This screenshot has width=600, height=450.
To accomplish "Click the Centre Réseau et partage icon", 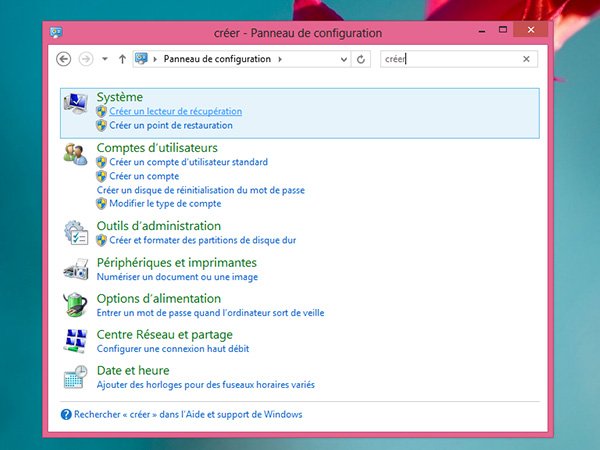I will point(75,341).
